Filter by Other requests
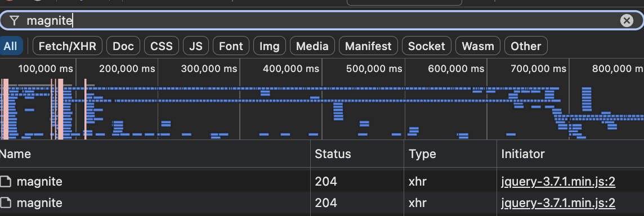This screenshot has height=216, width=644. pyautogui.click(x=526, y=46)
